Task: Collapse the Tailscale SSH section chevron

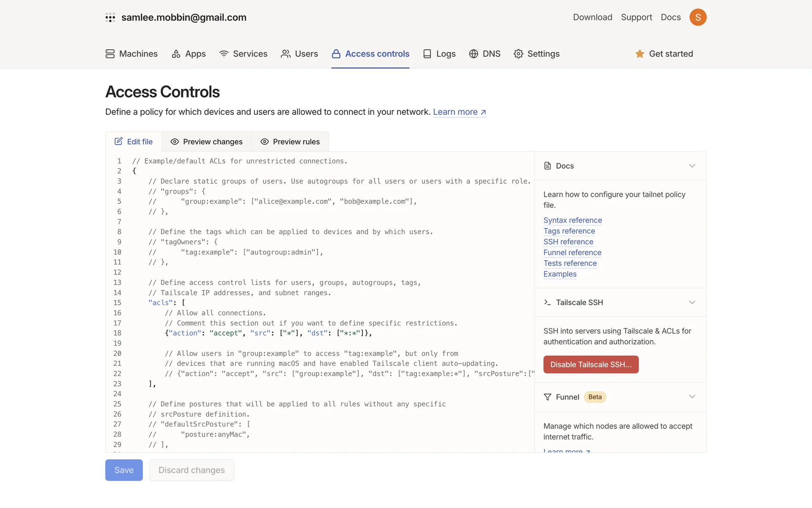Action: point(692,302)
